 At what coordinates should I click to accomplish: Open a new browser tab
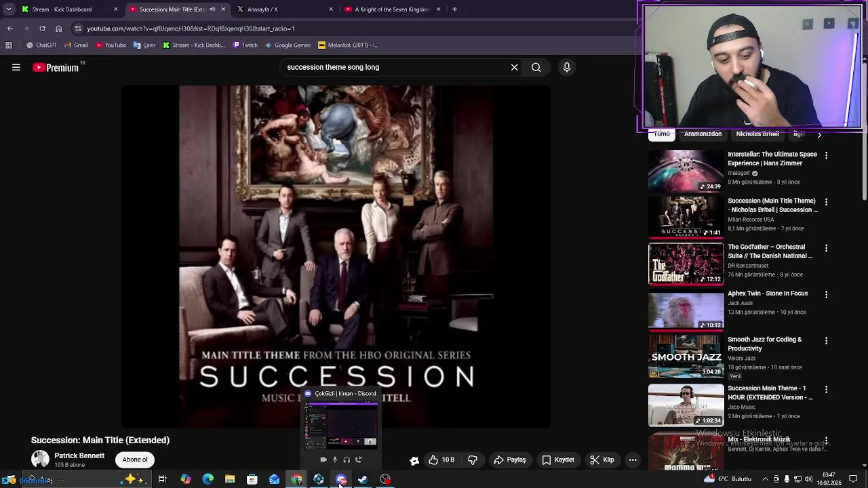click(x=454, y=9)
